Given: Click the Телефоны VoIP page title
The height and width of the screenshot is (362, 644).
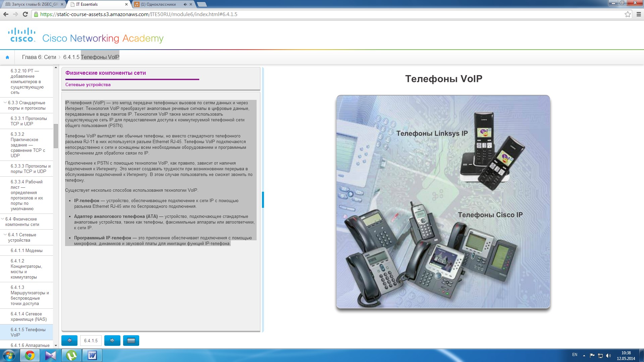Looking at the screenshot, I should 443,79.
